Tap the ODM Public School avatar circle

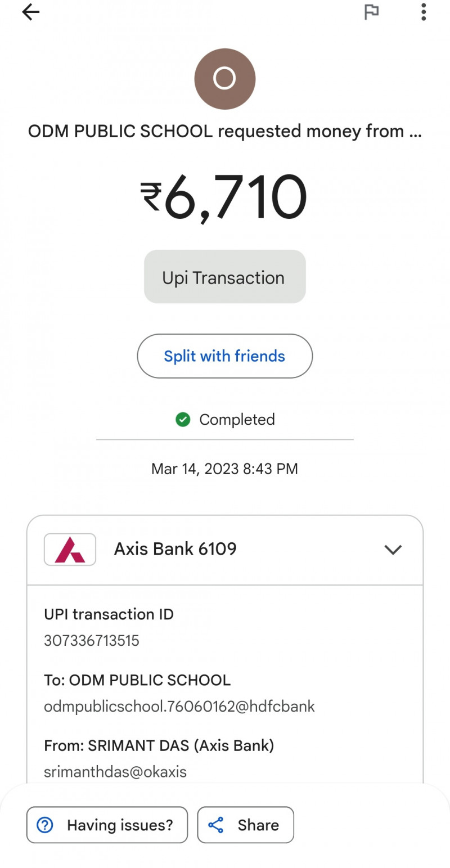pyautogui.click(x=224, y=79)
